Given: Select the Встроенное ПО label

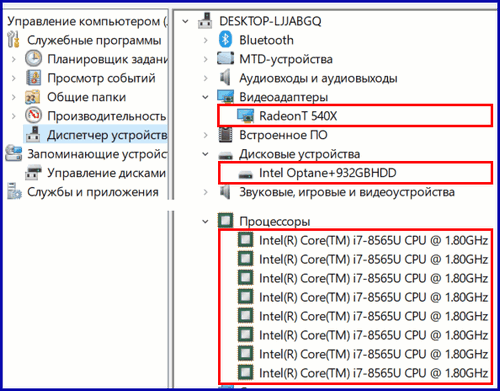Looking at the screenshot, I should (283, 135).
